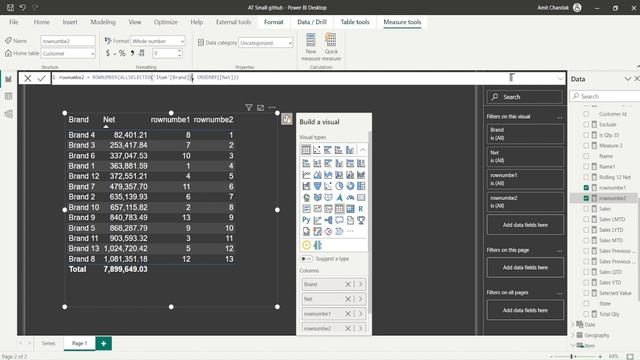Click the measure Name input field
Image resolution: width=640 pixels, height=360 pixels.
68,41
